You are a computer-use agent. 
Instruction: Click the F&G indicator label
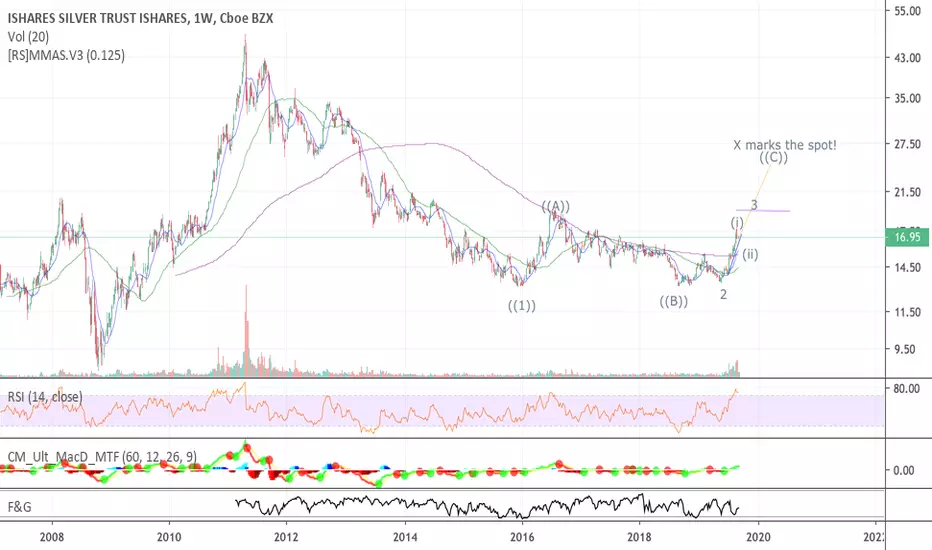(20, 507)
